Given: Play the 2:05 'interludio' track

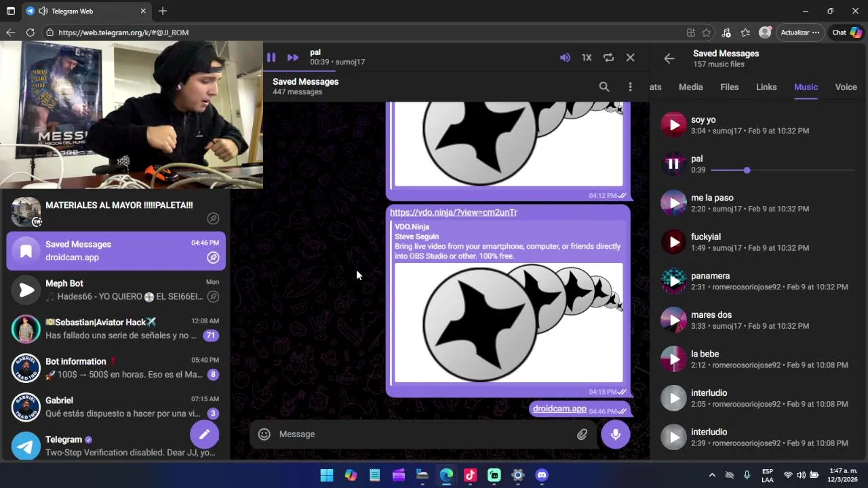Looking at the screenshot, I should coord(673,398).
